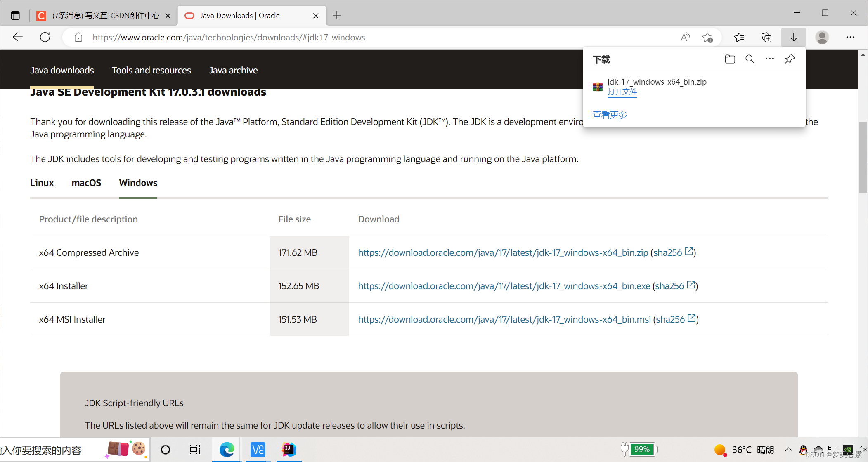
Task: Switch to the Linux tab
Action: tap(42, 183)
